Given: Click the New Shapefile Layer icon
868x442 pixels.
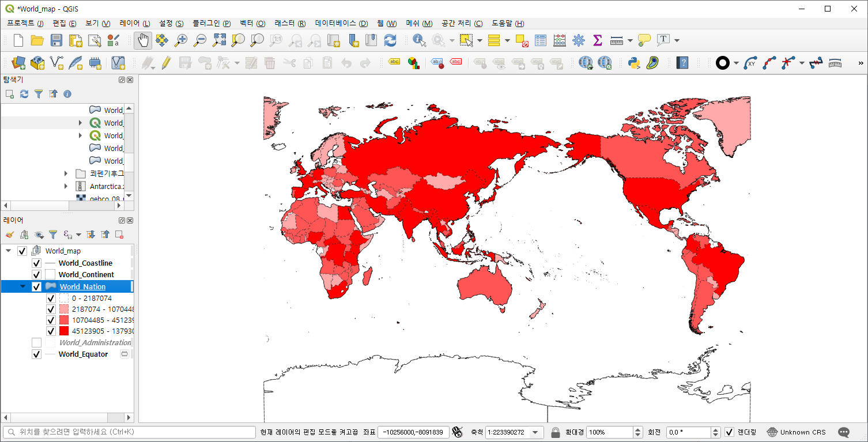Looking at the screenshot, I should [56, 62].
